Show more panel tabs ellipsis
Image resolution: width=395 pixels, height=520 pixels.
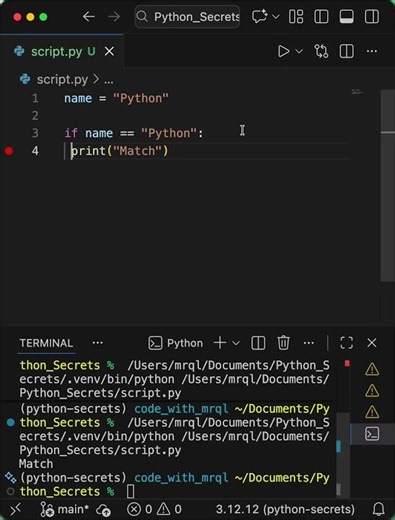97,343
